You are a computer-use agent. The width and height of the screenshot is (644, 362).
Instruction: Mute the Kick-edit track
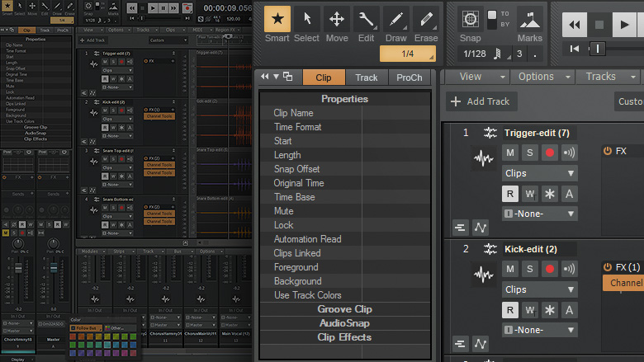point(510,269)
